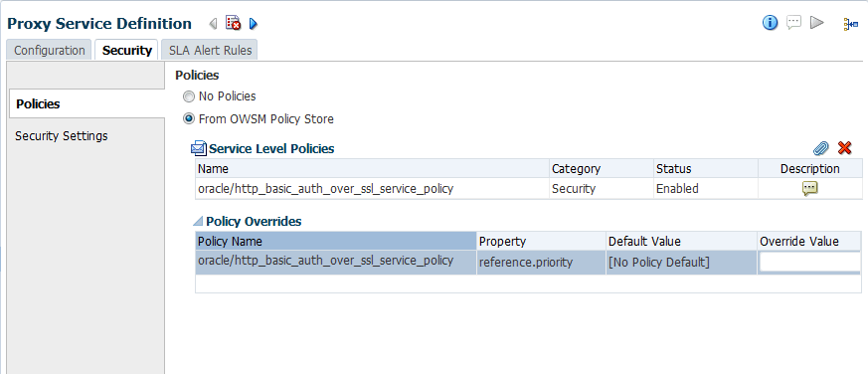
Task: Click the Service Level Policies envelope icon
Action: [199, 148]
